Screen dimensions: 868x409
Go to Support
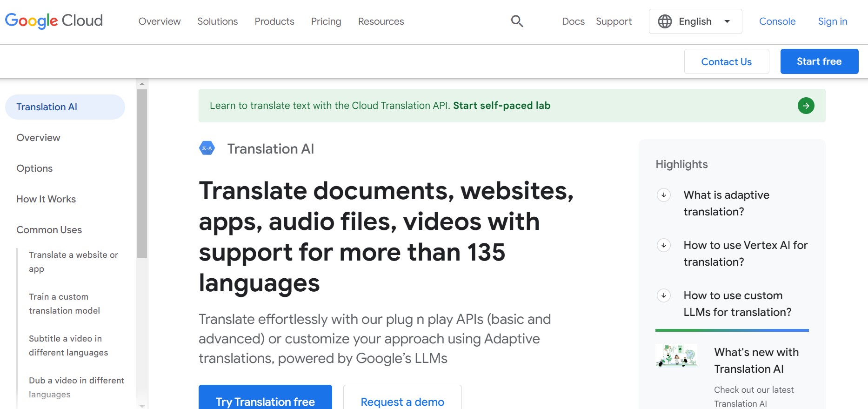(614, 21)
